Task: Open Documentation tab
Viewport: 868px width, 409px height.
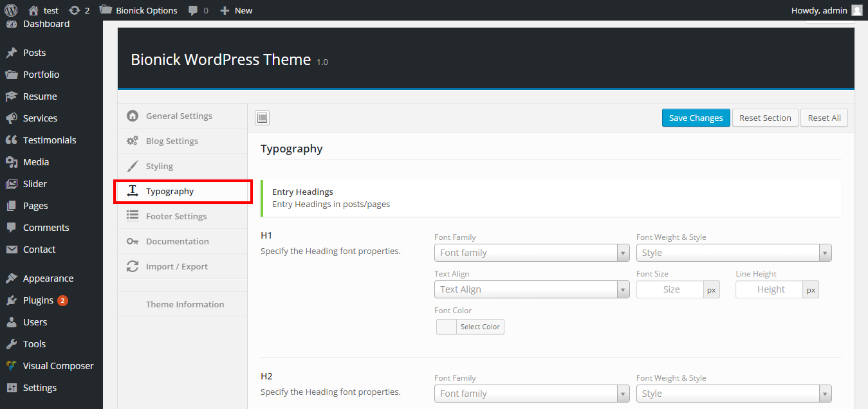Action: (182, 241)
